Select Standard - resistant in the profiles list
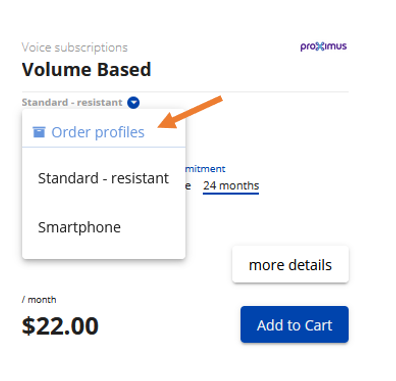The image size is (396, 381). click(103, 178)
